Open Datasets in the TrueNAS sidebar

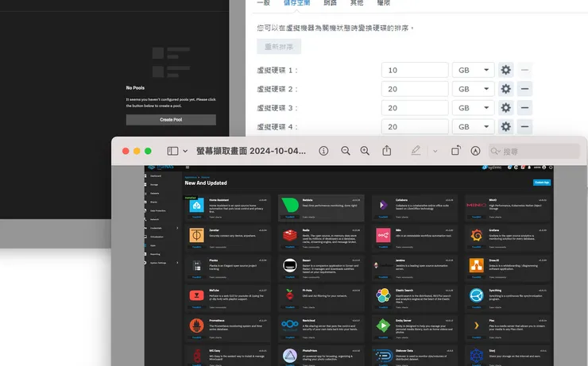pyautogui.click(x=154, y=193)
